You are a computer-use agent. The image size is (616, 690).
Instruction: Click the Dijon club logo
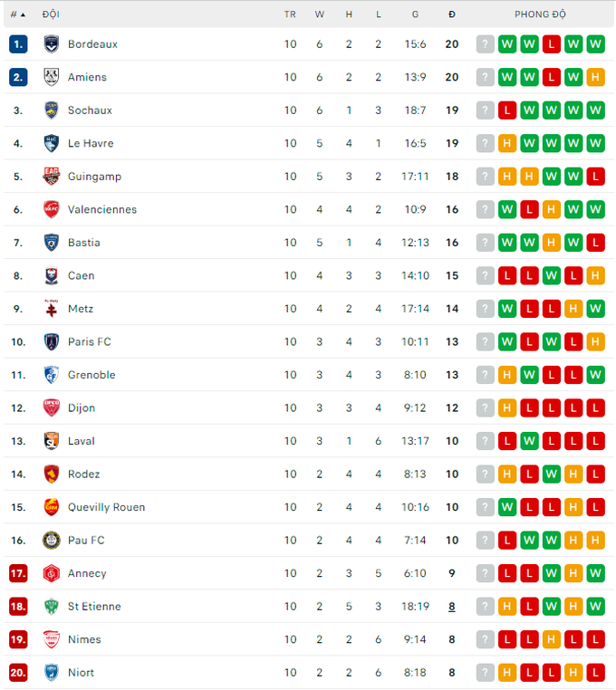(52, 407)
